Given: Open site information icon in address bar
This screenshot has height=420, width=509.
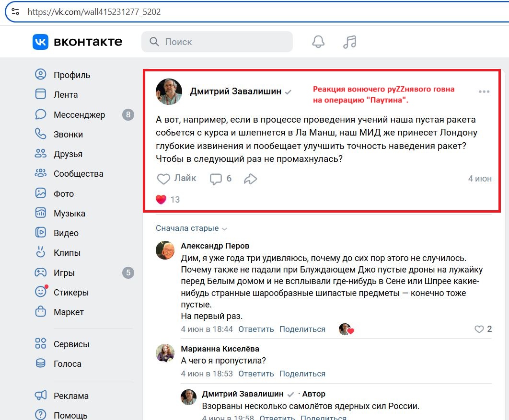Looking at the screenshot, I should click(15, 12).
